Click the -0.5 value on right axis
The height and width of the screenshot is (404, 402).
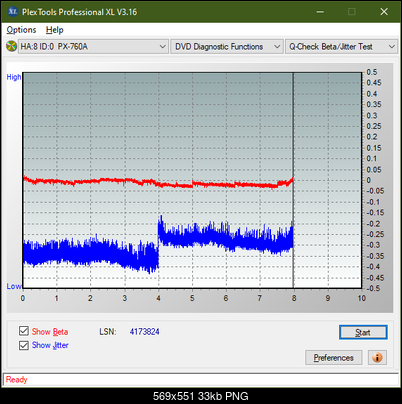(x=373, y=288)
